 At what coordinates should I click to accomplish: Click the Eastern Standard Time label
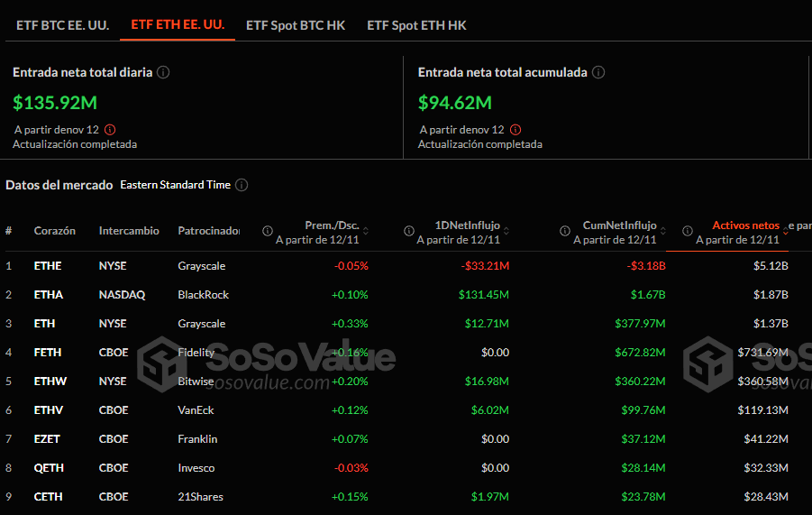coord(175,185)
